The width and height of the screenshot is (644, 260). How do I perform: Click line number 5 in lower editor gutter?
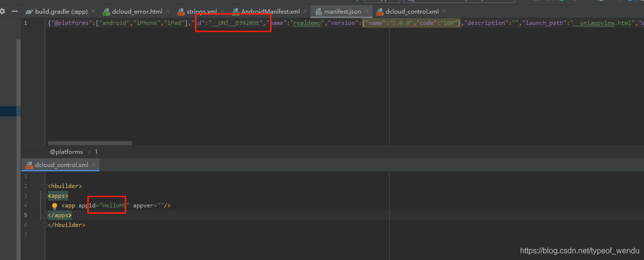tap(25, 215)
